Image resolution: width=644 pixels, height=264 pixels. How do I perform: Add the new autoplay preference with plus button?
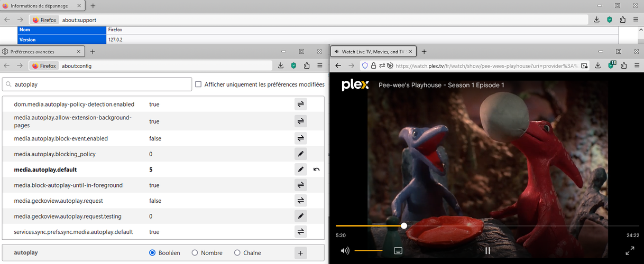click(x=300, y=253)
